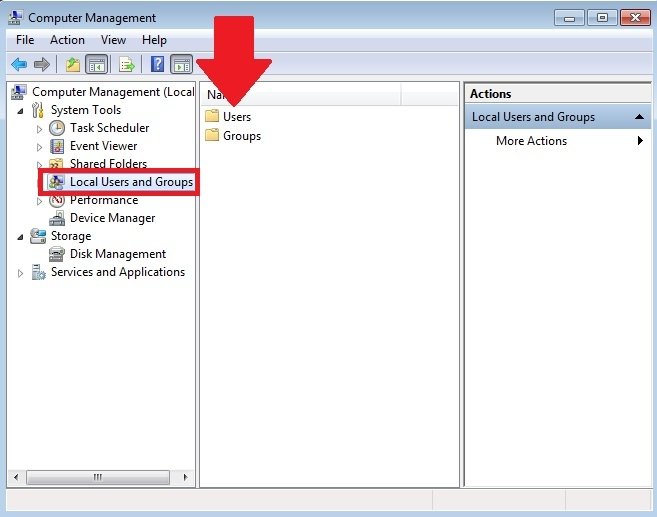Select Task Scheduler in the tree
Screen dimensions: 657x517
[x=109, y=128]
